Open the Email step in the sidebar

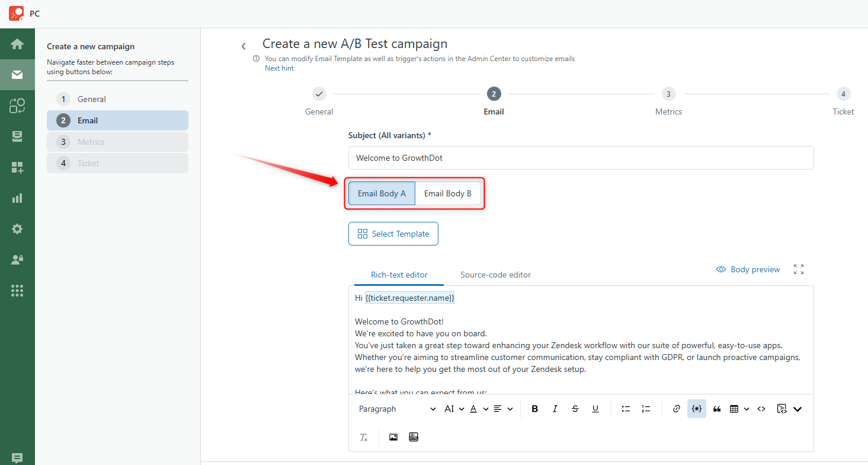(x=117, y=120)
